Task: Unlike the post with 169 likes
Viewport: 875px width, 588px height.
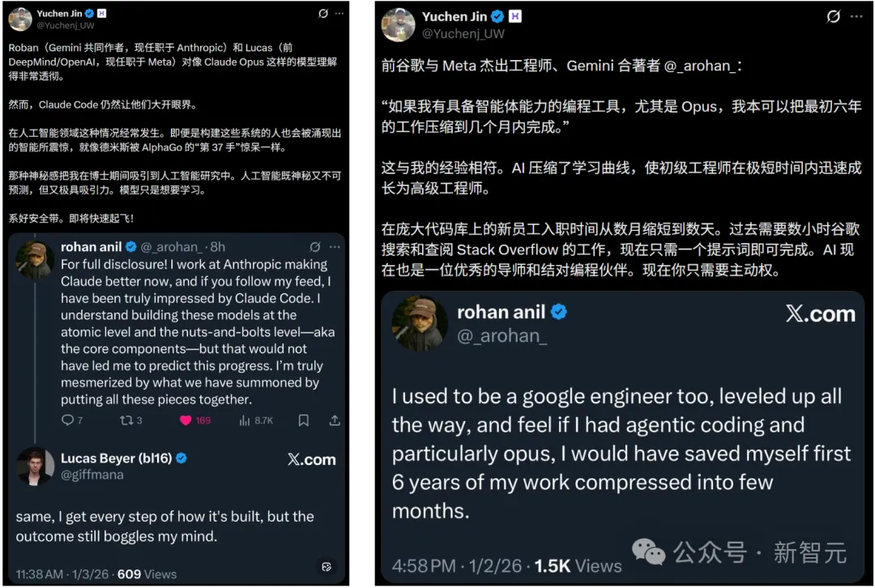Action: pyautogui.click(x=186, y=420)
